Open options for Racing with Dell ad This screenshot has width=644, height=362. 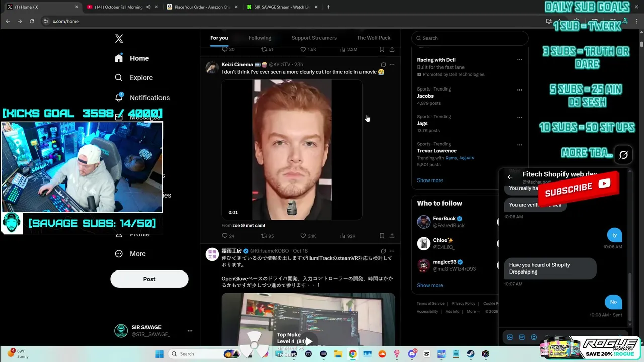[519, 60]
